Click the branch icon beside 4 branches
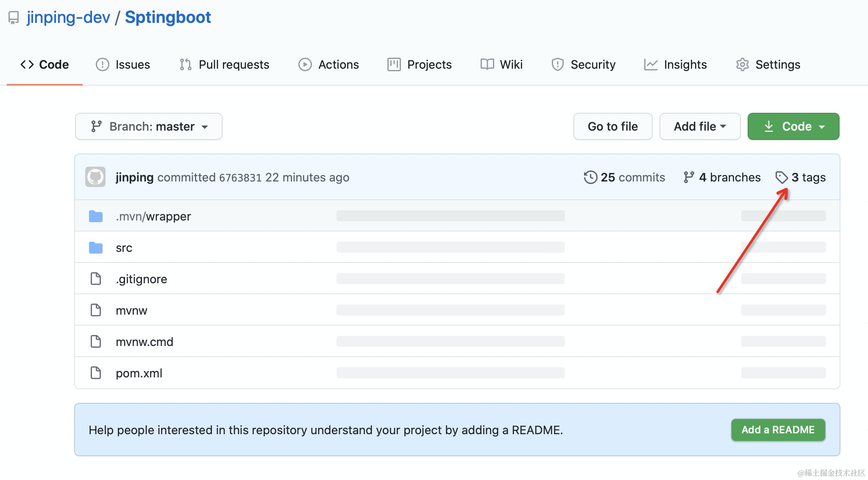 (689, 177)
